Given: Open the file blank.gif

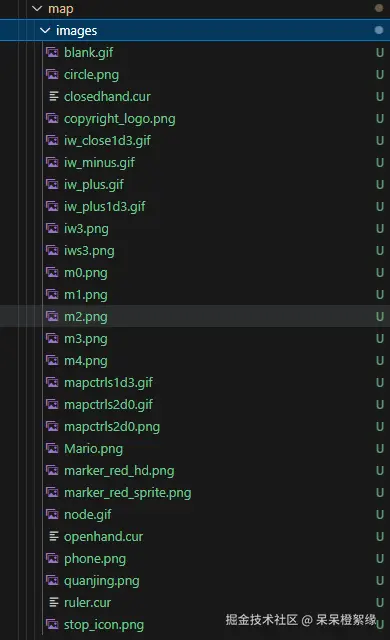Looking at the screenshot, I should tap(89, 53).
